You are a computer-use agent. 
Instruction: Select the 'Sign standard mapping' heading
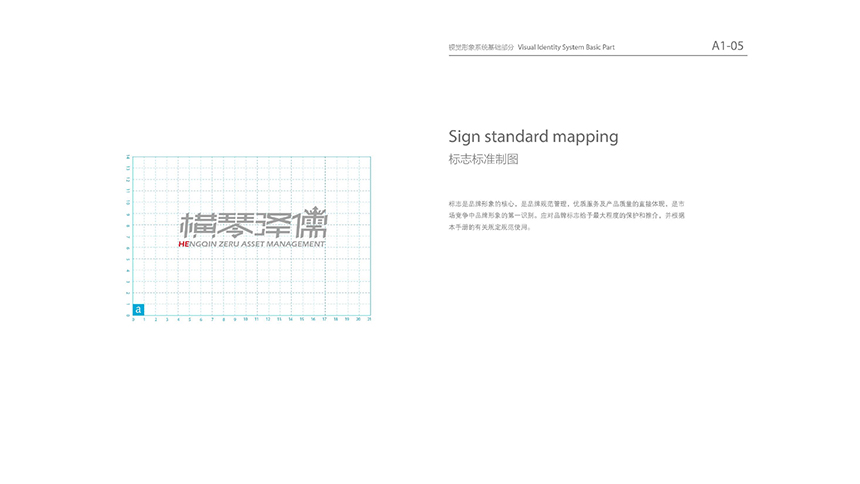(533, 137)
